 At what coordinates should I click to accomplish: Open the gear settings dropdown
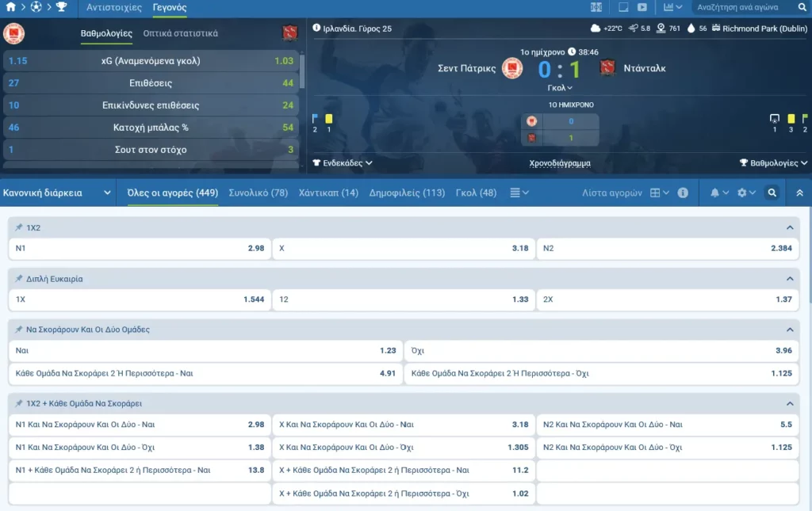pyautogui.click(x=746, y=193)
